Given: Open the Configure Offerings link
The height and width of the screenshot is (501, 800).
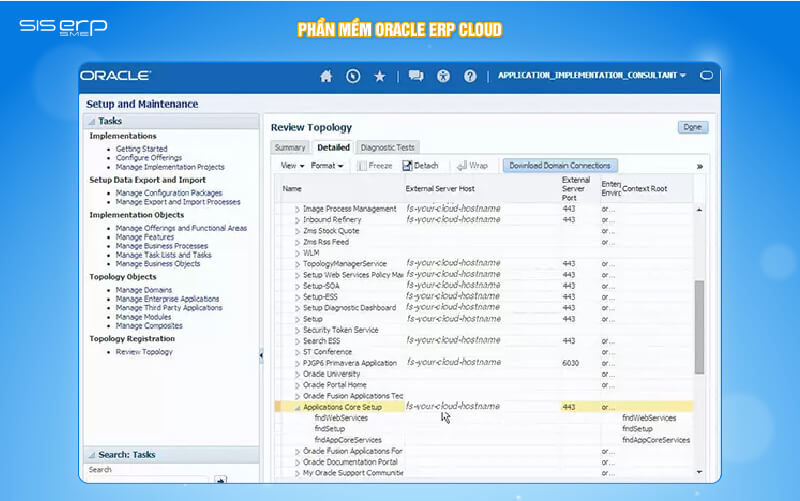Looking at the screenshot, I should (148, 158).
